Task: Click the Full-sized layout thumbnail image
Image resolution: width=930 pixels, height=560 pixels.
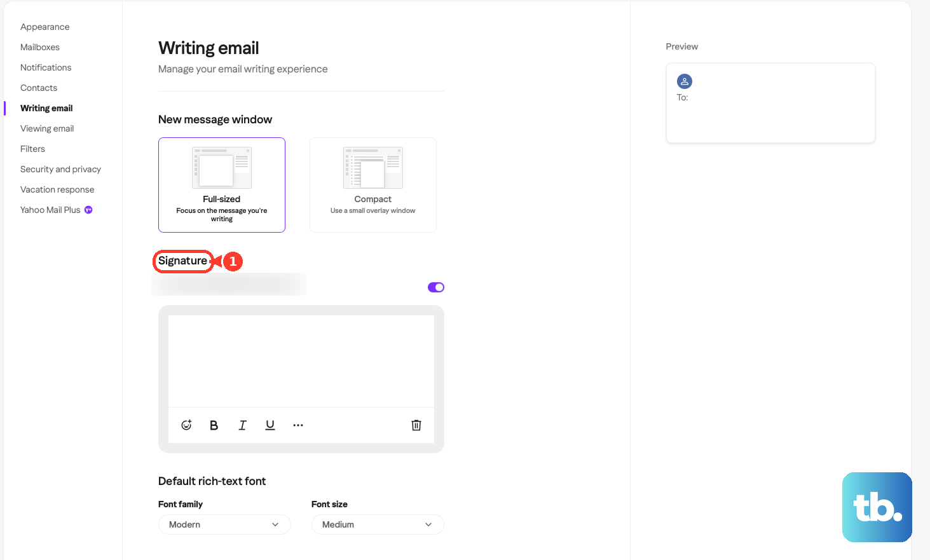Action: 222,168
